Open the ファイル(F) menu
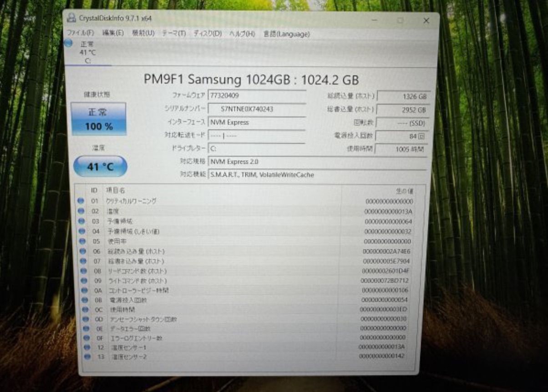 [x=80, y=33]
